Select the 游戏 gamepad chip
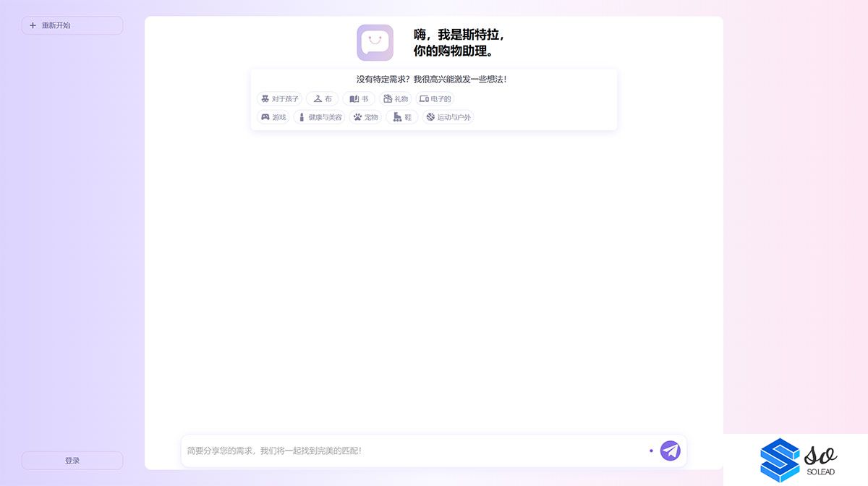 273,117
